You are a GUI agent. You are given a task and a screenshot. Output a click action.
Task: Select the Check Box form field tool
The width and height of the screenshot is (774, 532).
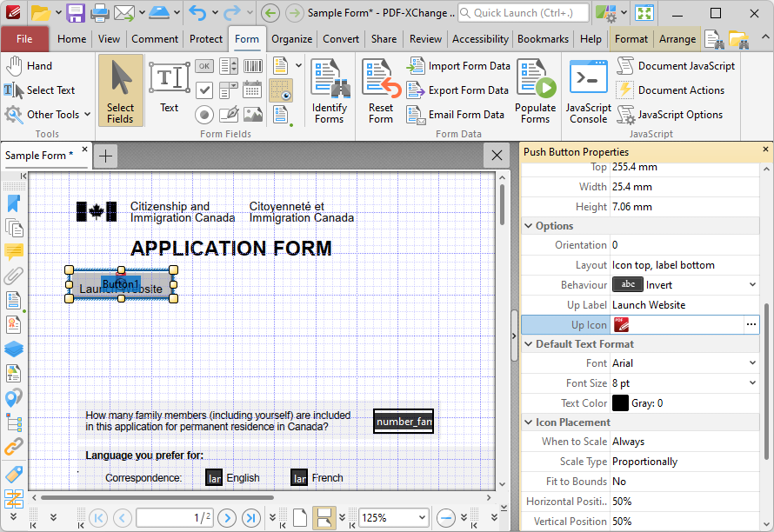[204, 90]
